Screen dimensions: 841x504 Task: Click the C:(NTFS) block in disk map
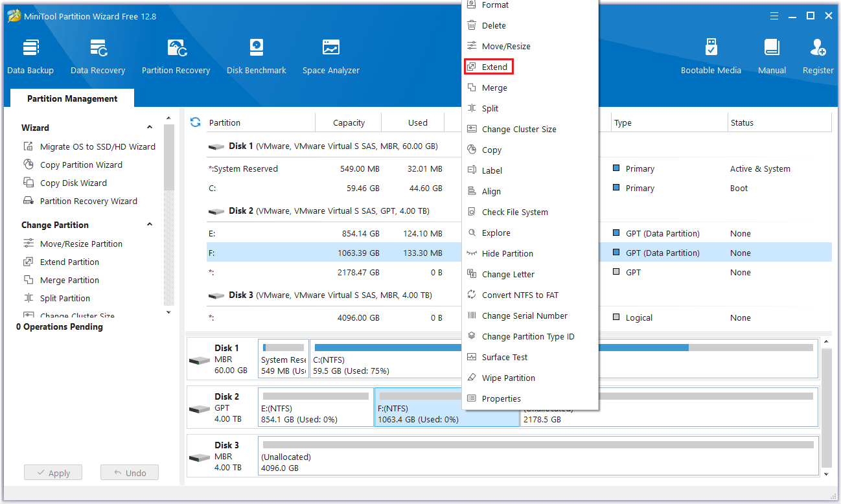click(x=563, y=358)
